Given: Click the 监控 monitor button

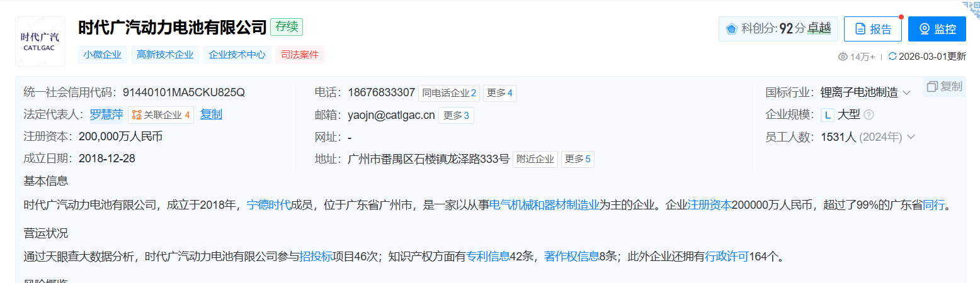Looking at the screenshot, I should (937, 29).
